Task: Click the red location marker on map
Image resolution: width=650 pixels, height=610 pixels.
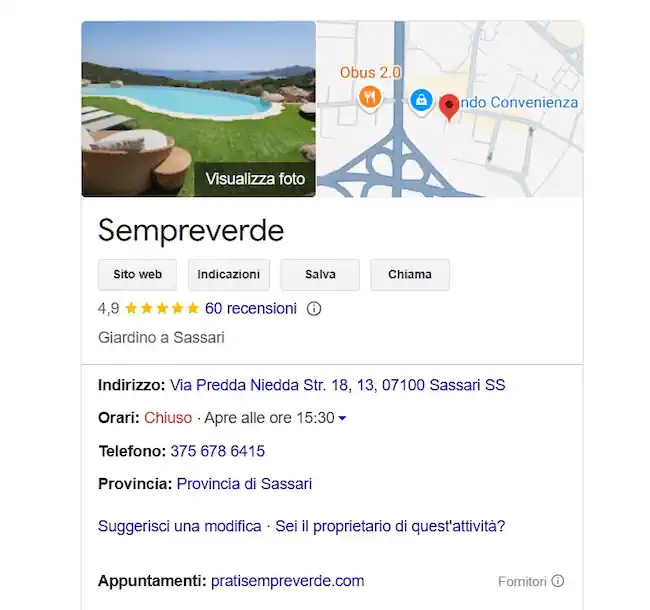Action: tap(449, 106)
